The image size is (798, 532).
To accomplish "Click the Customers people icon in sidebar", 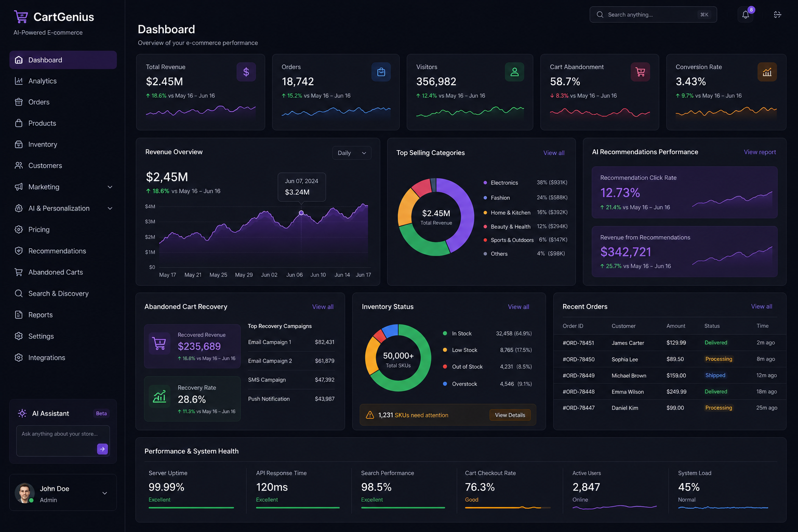I will tap(19, 166).
